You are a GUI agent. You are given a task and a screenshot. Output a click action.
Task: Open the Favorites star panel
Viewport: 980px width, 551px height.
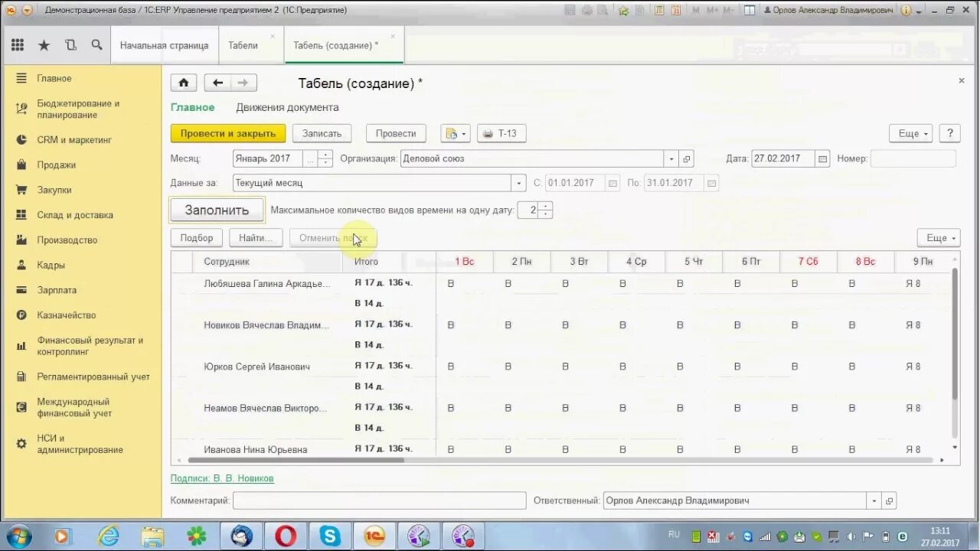tap(44, 45)
